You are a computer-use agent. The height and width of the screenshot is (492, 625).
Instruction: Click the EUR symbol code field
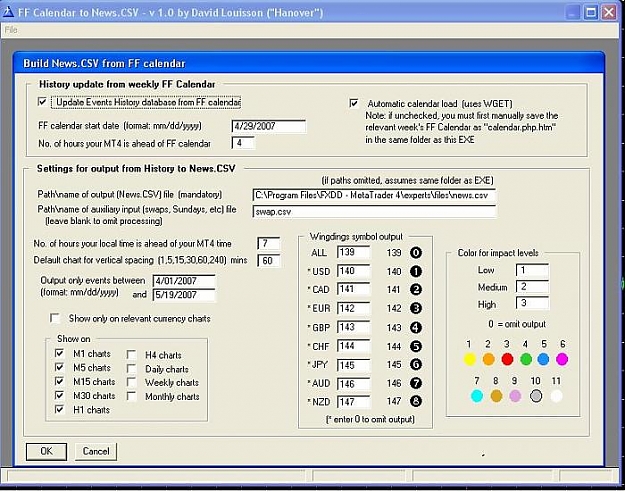354,308
